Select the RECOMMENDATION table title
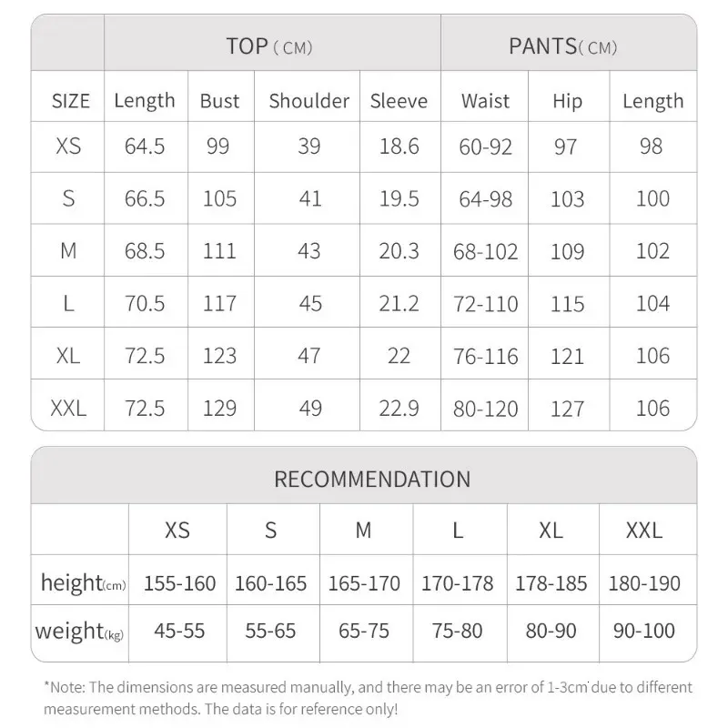The width and height of the screenshot is (728, 728). point(372,479)
